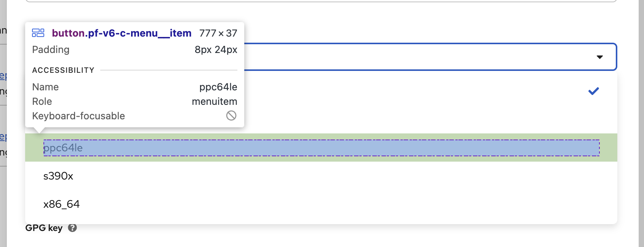Open the upper cut-off blue link at left edge

point(3,75)
